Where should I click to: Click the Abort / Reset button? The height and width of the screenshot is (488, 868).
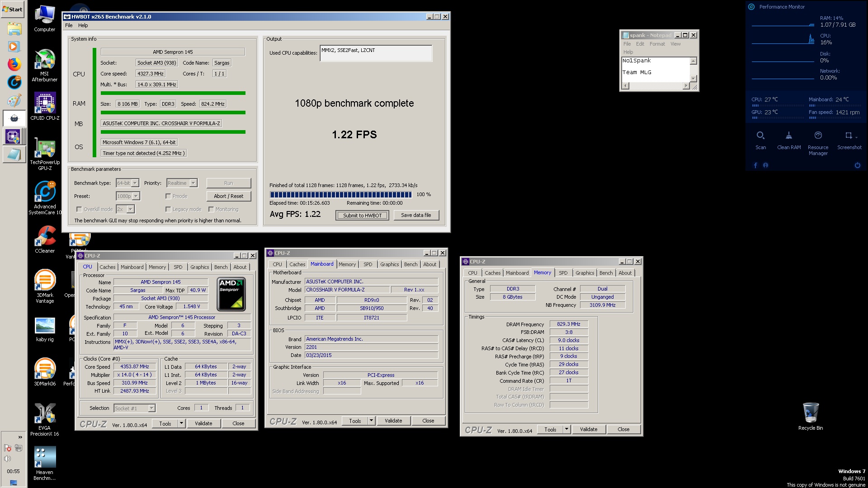click(x=228, y=196)
